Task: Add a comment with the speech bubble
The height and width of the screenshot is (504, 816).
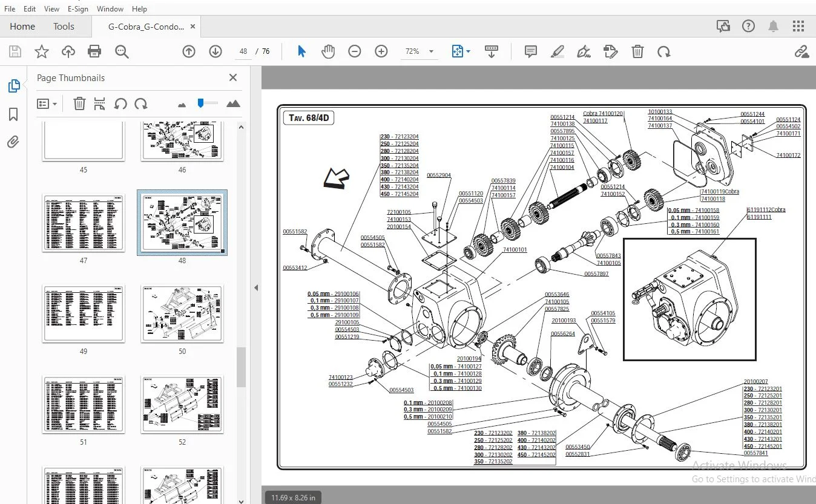Action: pyautogui.click(x=531, y=51)
